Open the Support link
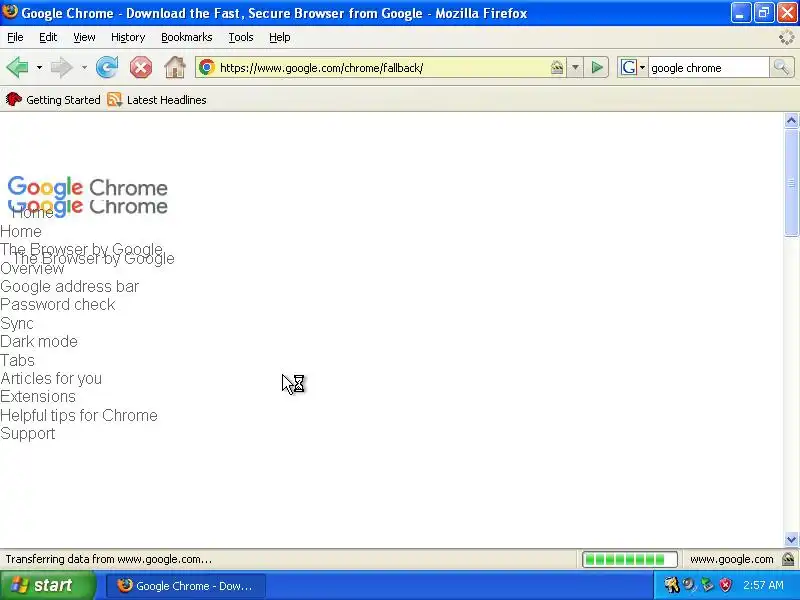The image size is (800, 600). (x=28, y=434)
